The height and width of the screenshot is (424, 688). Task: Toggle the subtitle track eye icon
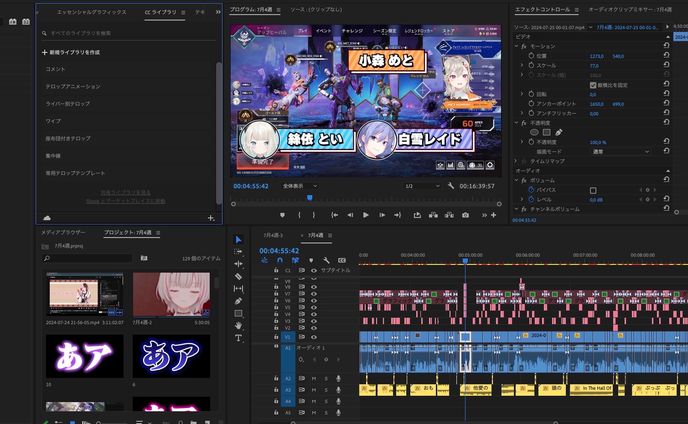[314, 270]
